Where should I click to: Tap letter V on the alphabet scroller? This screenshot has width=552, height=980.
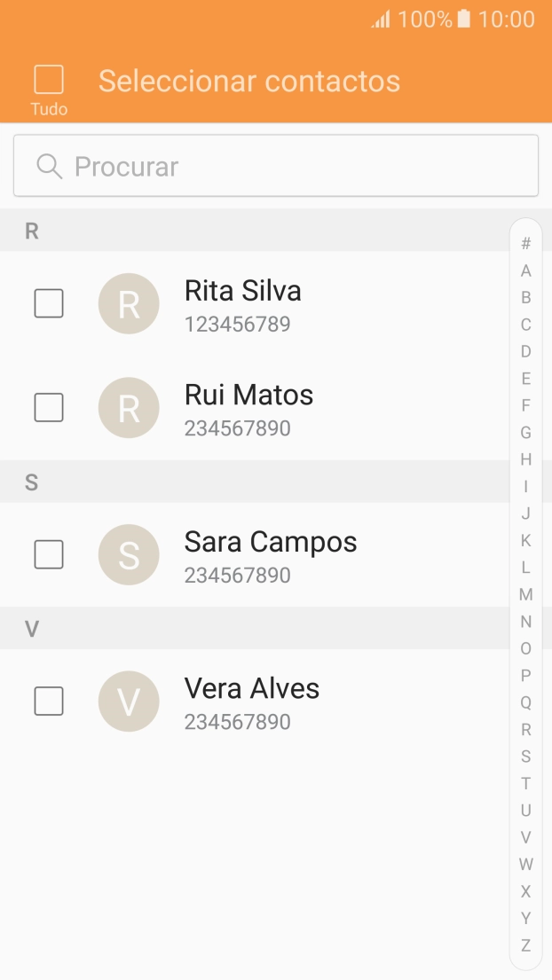click(x=525, y=837)
